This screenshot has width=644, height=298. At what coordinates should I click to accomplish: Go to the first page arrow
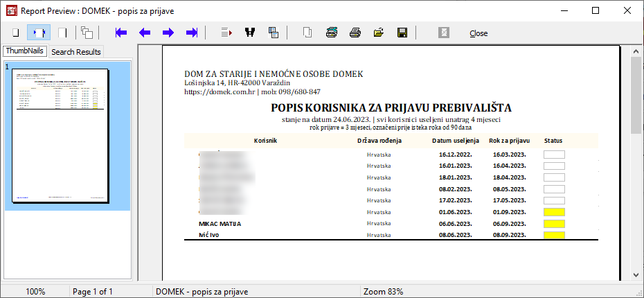tap(121, 33)
